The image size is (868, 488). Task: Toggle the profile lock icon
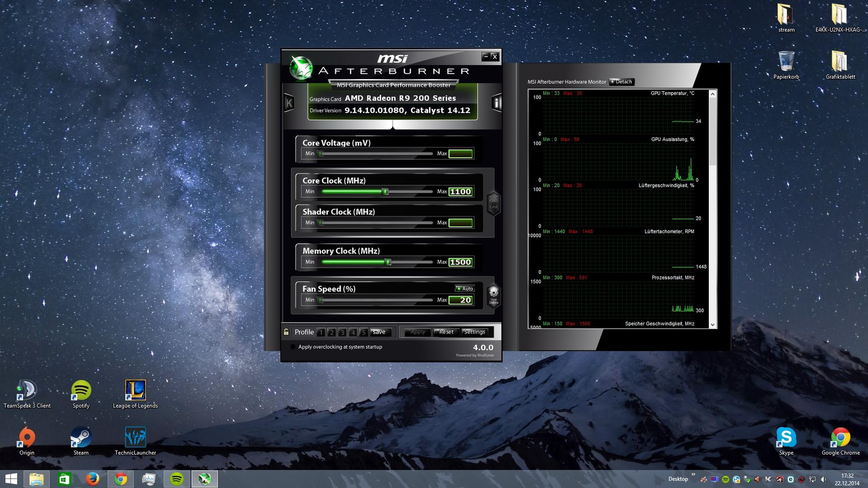(x=286, y=332)
